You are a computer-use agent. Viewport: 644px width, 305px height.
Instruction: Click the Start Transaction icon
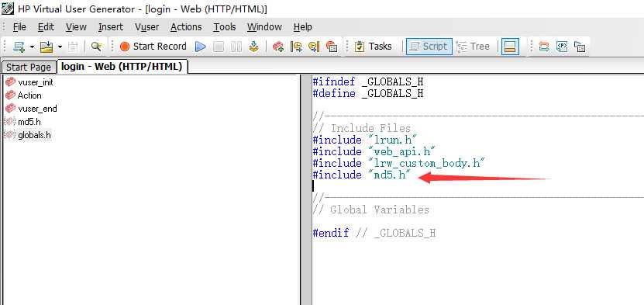[296, 47]
